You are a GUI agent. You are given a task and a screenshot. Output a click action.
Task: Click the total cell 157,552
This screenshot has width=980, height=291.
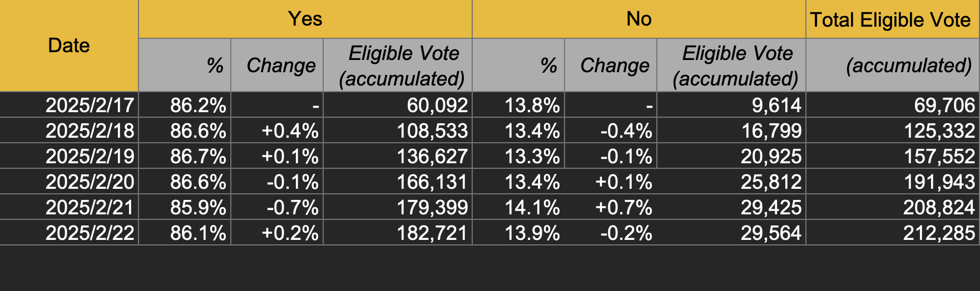[939, 156]
